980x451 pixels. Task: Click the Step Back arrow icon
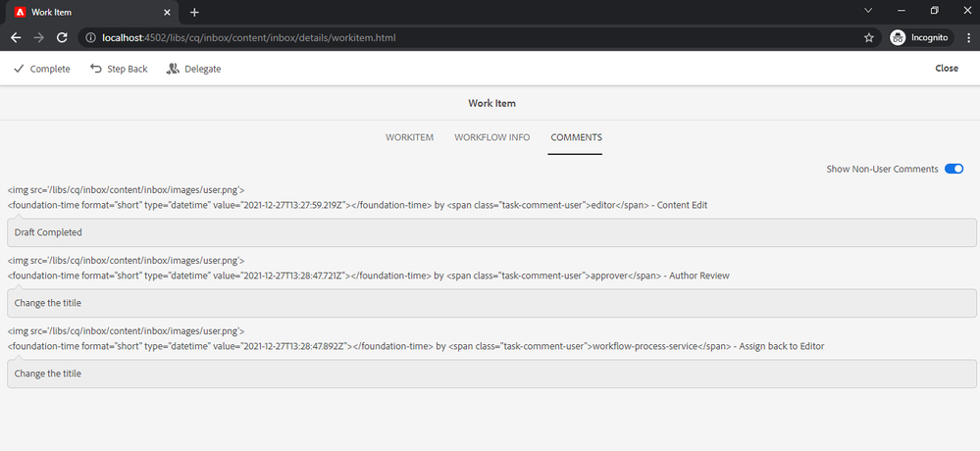point(95,69)
